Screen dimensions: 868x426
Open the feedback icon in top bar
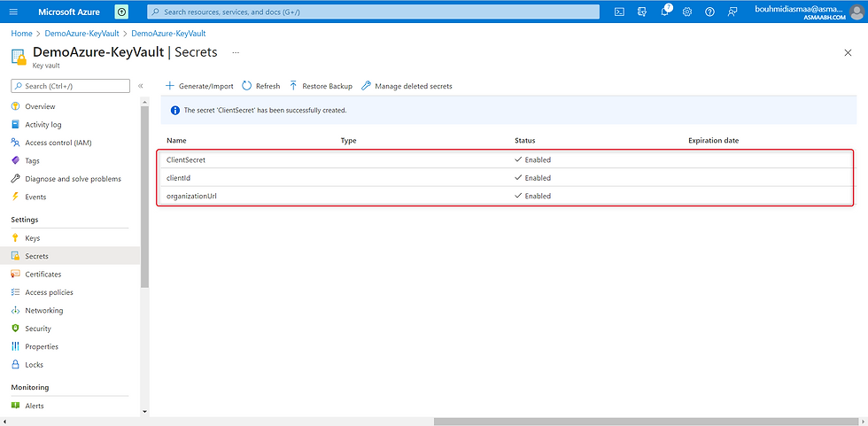(732, 12)
